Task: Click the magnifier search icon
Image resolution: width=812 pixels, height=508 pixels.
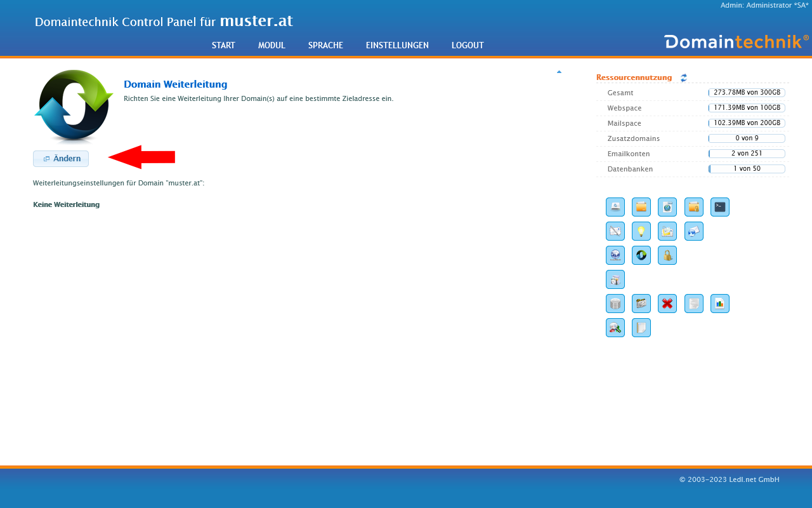Action: [x=615, y=328]
